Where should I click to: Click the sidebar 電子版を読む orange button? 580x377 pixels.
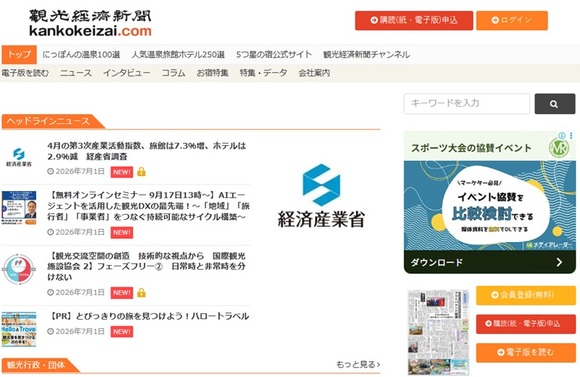(526, 353)
